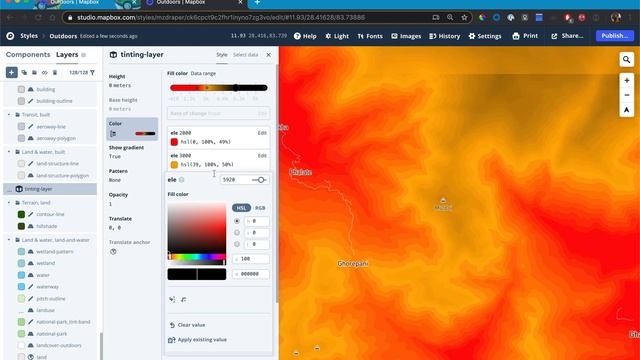
Task: Switch color mode to HSL
Action: click(x=241, y=208)
